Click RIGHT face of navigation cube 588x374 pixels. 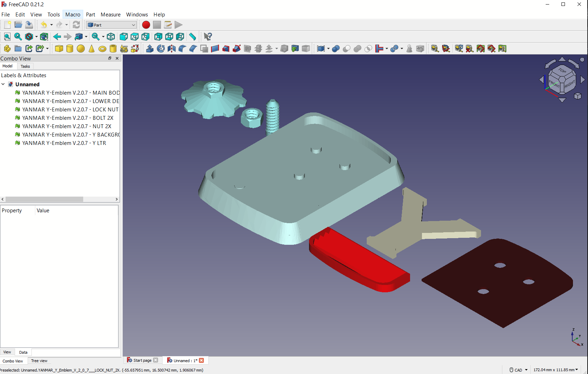pos(569,84)
